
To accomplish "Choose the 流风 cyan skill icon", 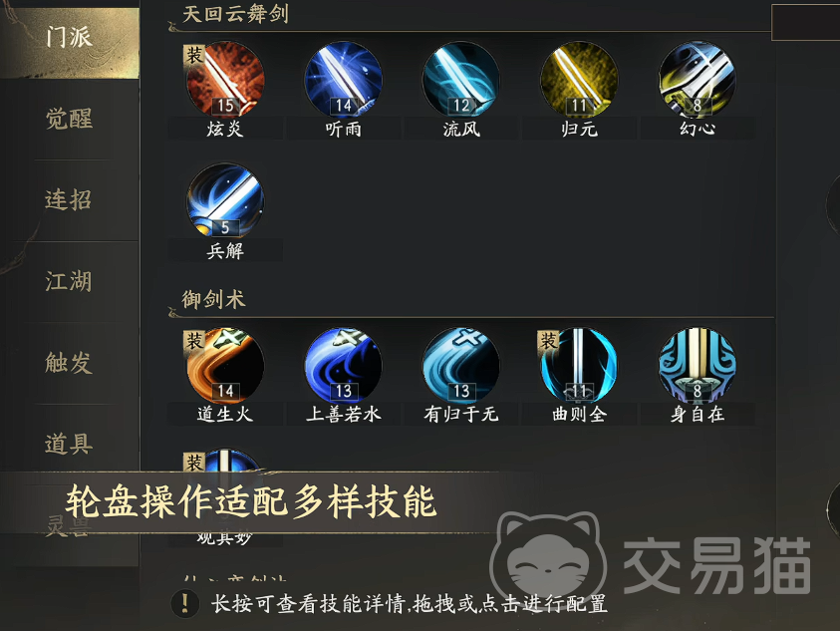I will click(461, 80).
